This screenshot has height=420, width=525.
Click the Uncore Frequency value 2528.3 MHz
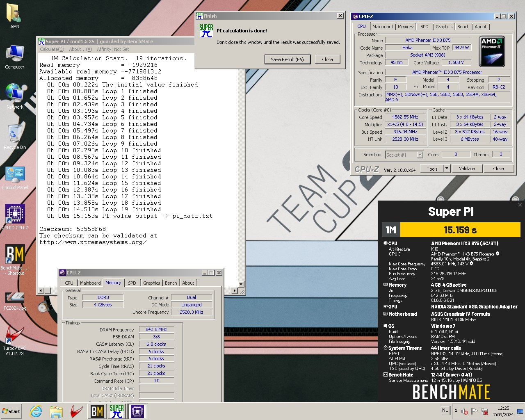(x=192, y=312)
